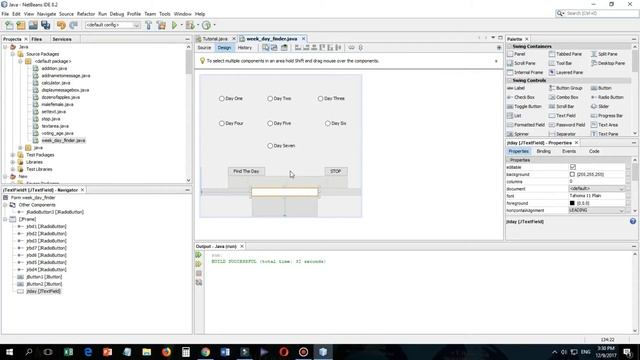Click the rerun icon in Output panel
640x360 pixels.
(x=199, y=255)
